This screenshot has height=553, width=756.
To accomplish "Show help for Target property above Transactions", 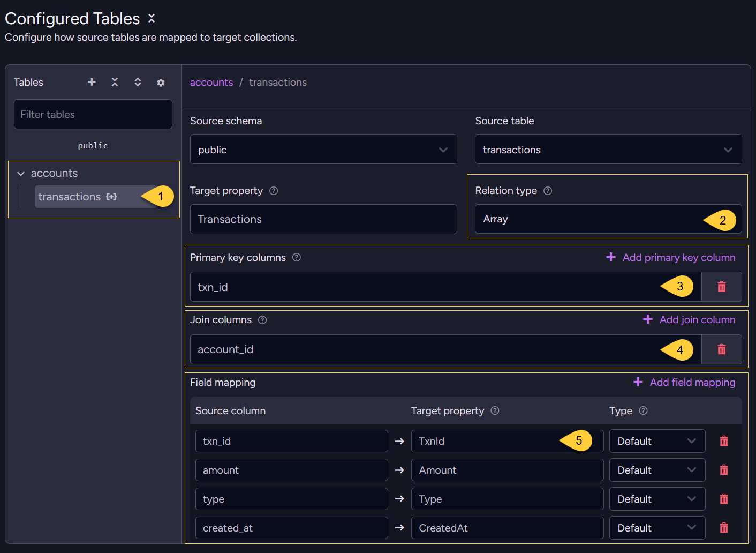I will point(274,191).
